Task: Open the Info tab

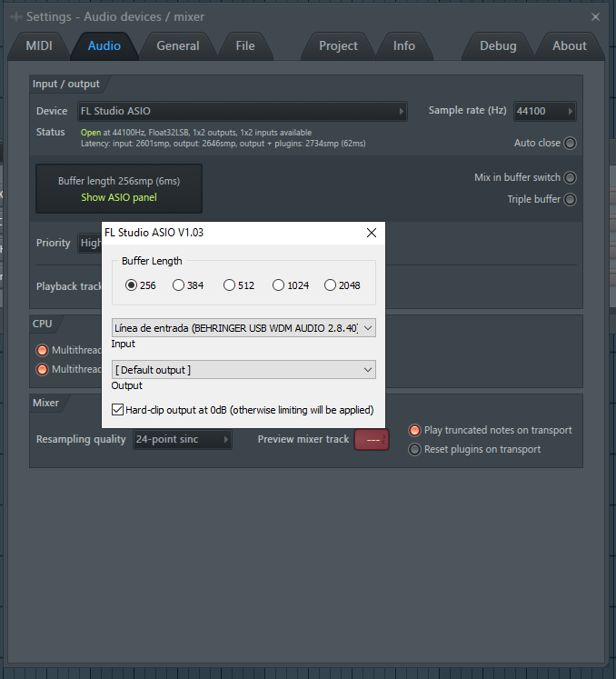Action: click(x=404, y=45)
